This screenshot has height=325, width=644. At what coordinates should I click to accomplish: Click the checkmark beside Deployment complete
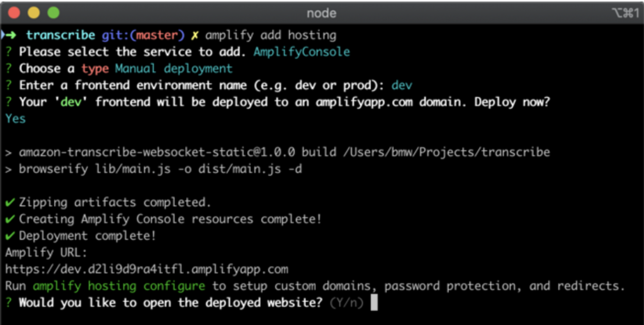[10, 236]
